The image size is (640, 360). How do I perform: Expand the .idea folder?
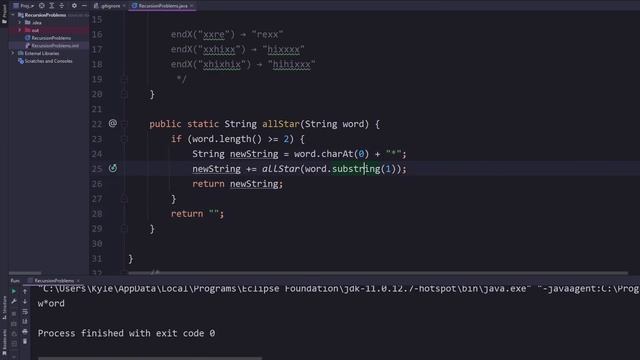point(20,22)
